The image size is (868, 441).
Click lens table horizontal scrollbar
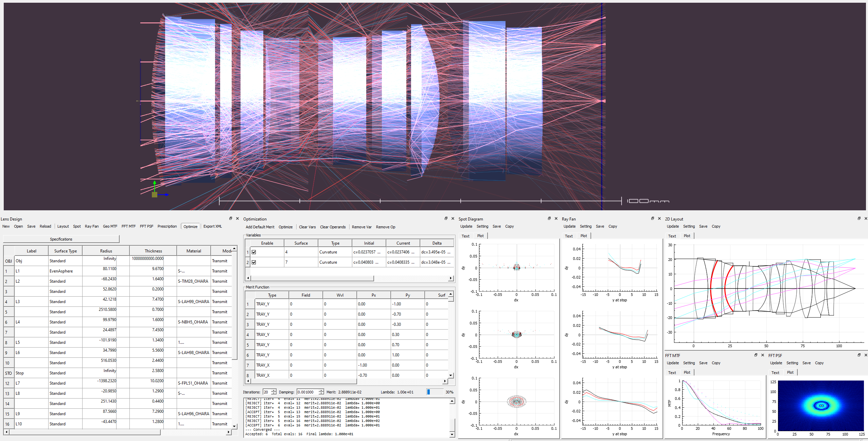click(85, 432)
